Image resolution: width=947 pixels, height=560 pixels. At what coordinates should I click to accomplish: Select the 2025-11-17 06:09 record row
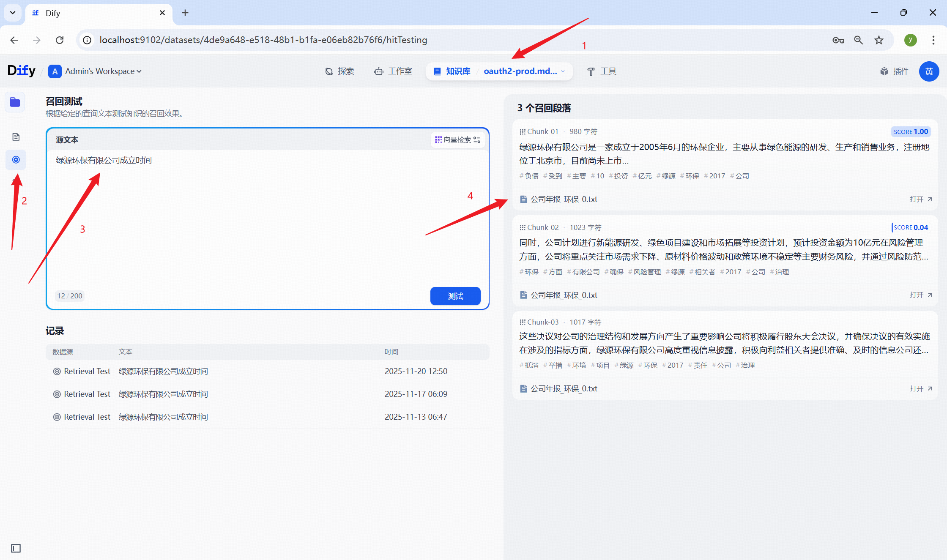pos(267,394)
